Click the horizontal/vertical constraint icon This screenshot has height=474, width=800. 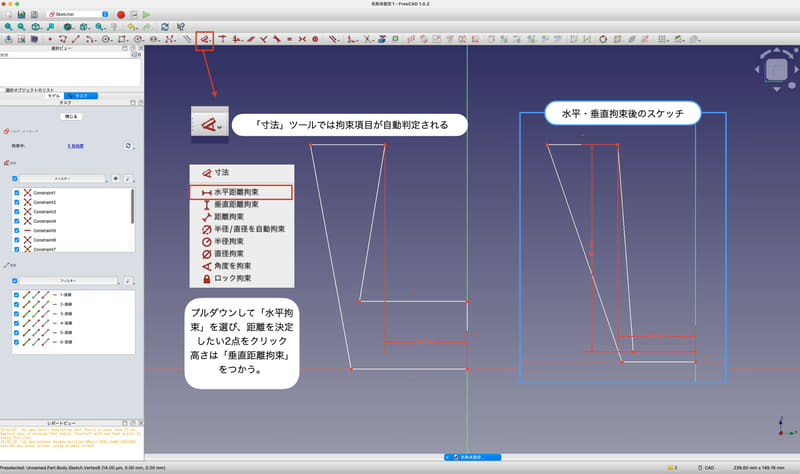click(237, 39)
